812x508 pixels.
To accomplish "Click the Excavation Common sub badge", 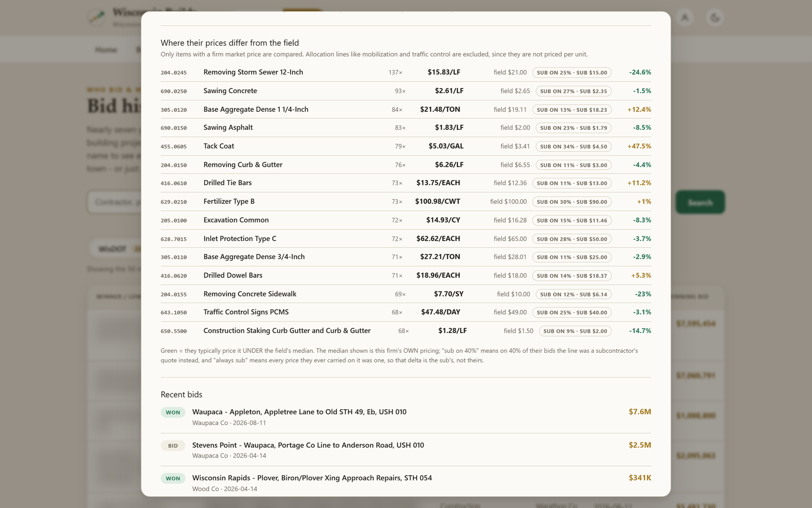I will [x=572, y=220].
